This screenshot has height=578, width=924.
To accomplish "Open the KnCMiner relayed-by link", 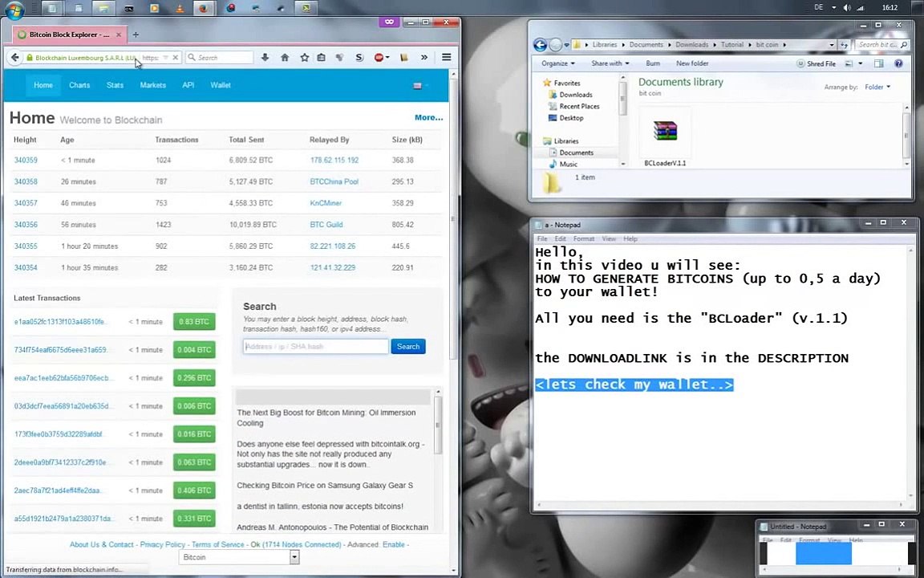I will [x=326, y=203].
